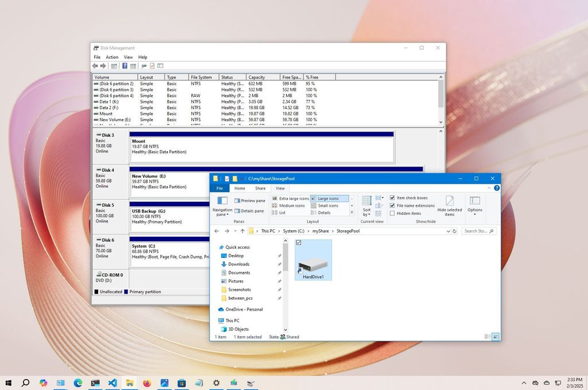Launch Microsoft Edge from the taskbar
This screenshot has height=390, width=588.
(78, 383)
